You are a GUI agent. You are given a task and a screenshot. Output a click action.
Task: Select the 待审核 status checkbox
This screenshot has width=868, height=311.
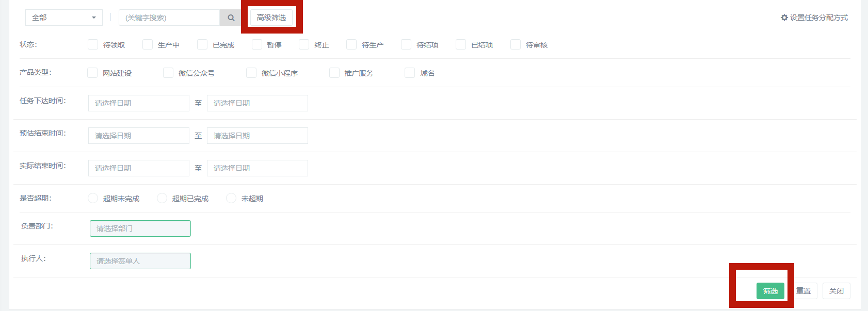point(516,45)
